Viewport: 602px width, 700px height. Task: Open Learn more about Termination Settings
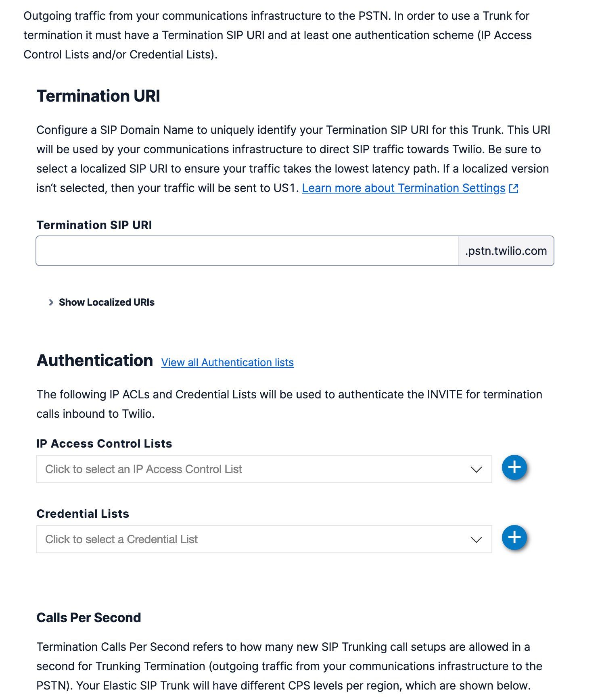pos(403,188)
